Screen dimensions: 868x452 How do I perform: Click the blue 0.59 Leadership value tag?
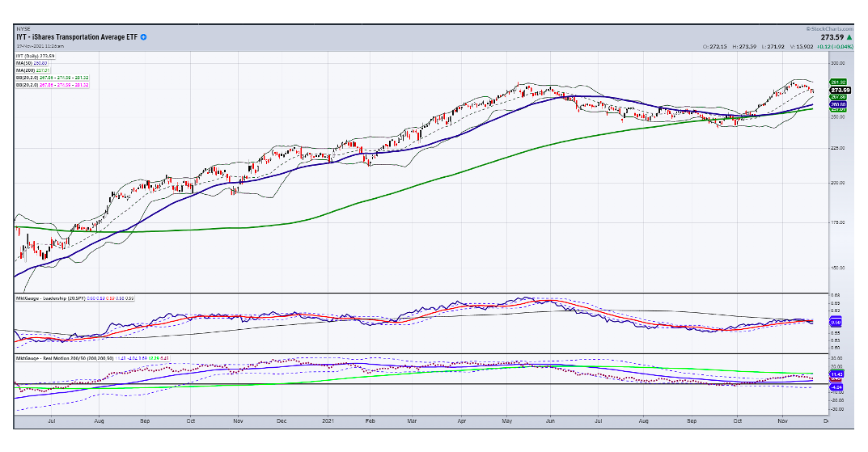pos(836,322)
